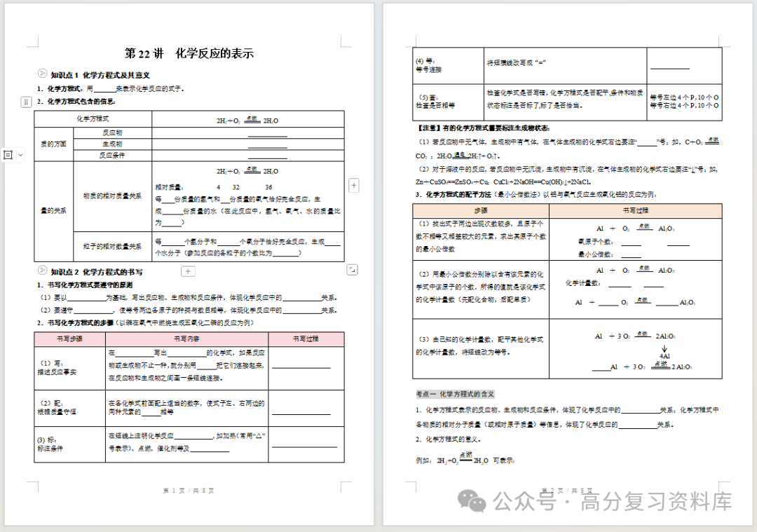Click the add-column plus button right of table
The image size is (757, 532).
coord(354,185)
